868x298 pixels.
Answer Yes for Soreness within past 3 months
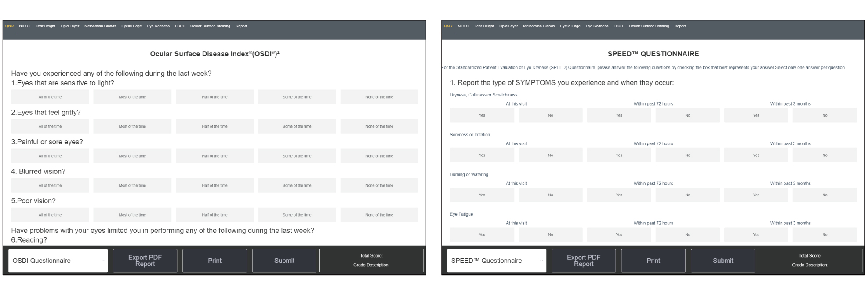click(x=756, y=155)
